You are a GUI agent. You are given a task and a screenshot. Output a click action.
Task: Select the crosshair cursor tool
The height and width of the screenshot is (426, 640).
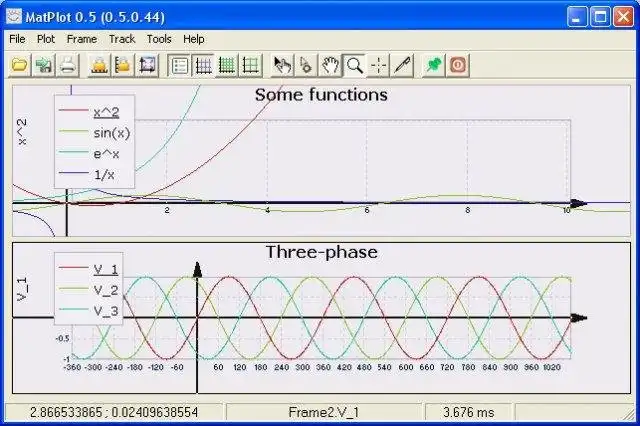[378, 65]
